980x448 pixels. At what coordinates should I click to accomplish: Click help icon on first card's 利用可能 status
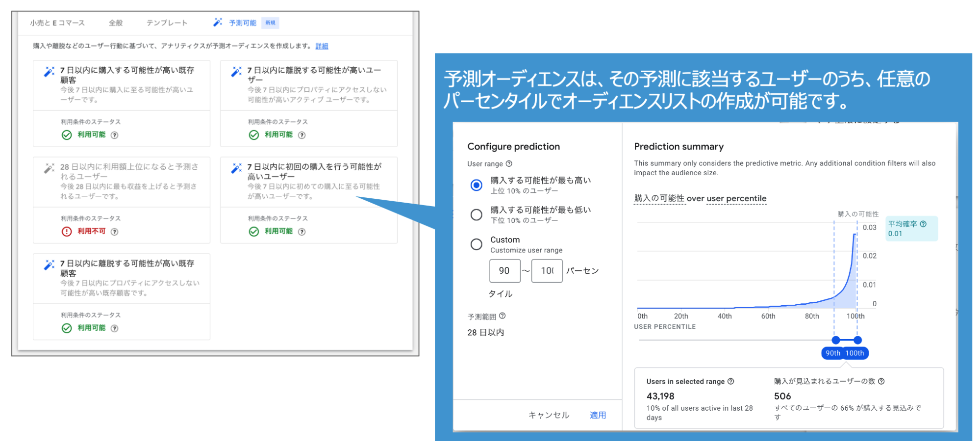tap(114, 135)
